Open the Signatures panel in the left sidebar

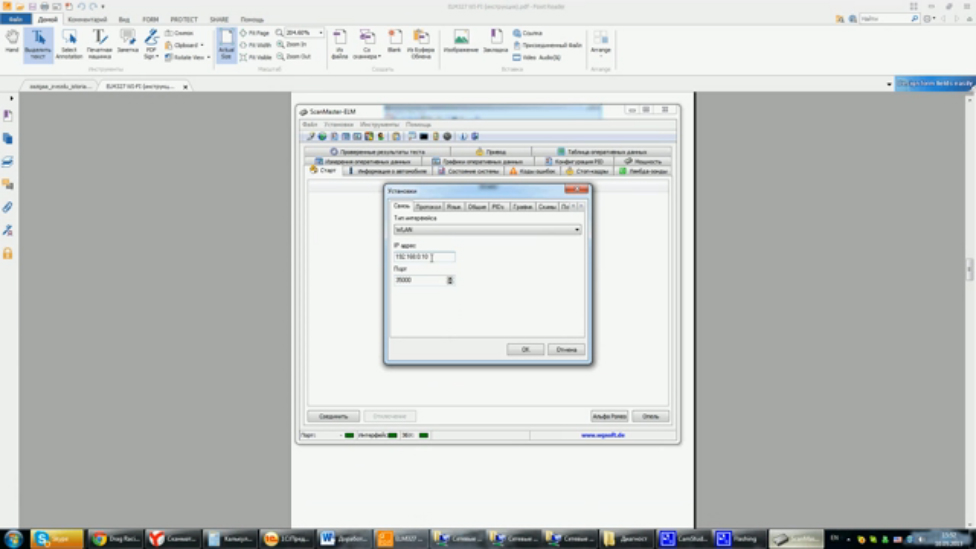click(7, 230)
